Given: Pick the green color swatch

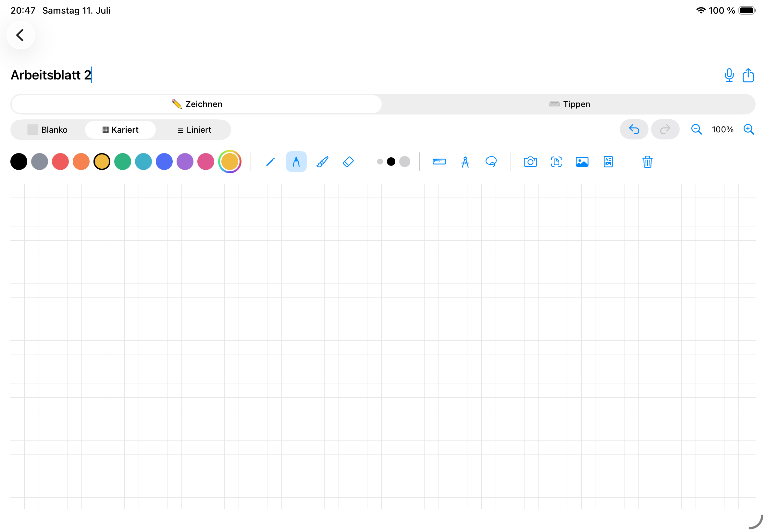Looking at the screenshot, I should coord(123,162).
